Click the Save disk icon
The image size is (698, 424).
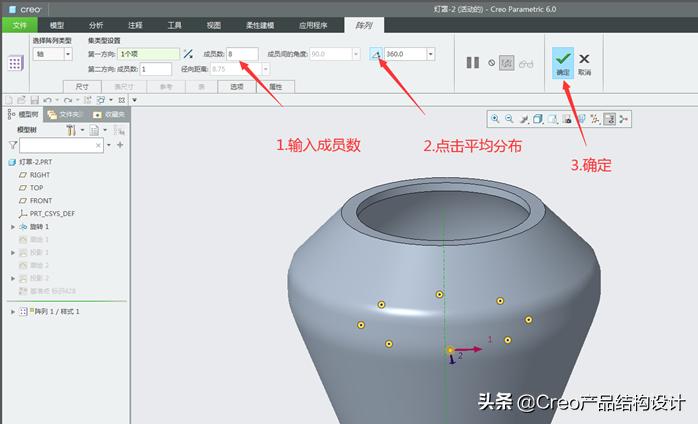(x=34, y=100)
